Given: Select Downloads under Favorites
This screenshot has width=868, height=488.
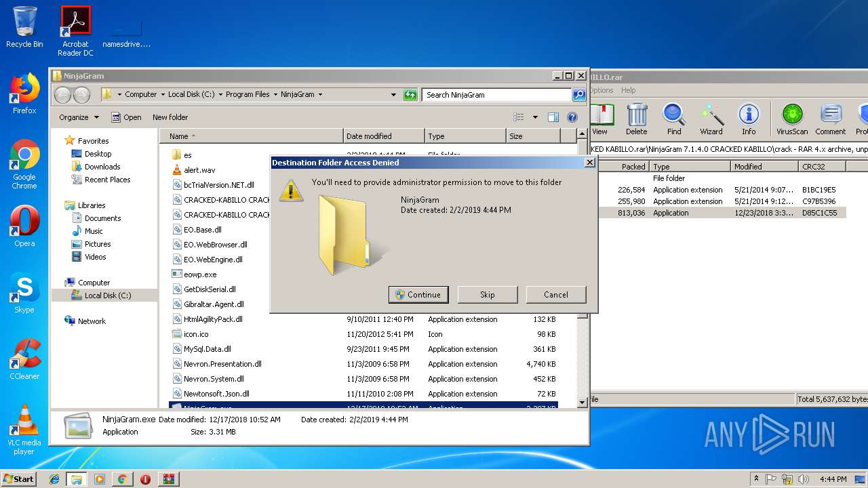Looking at the screenshot, I should (102, 167).
